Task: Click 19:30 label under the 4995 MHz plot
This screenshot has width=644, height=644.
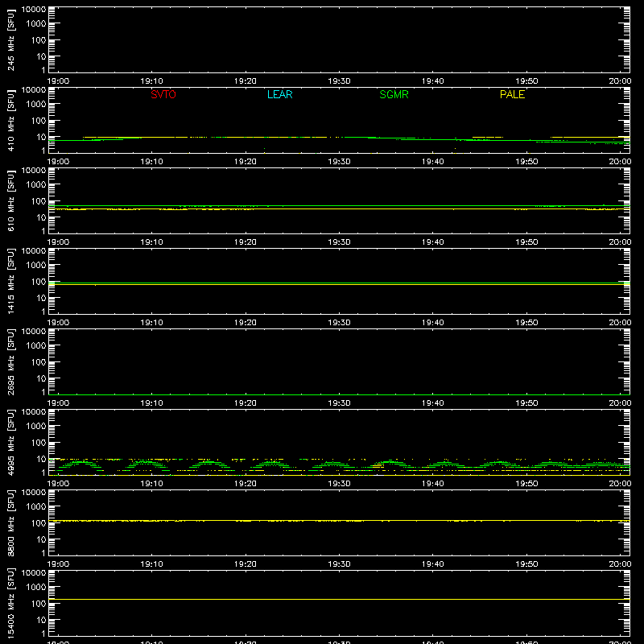Action: pos(339,484)
